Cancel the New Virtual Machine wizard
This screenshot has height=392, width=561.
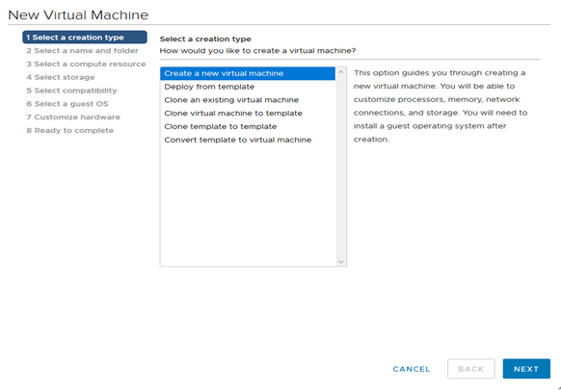(x=412, y=369)
